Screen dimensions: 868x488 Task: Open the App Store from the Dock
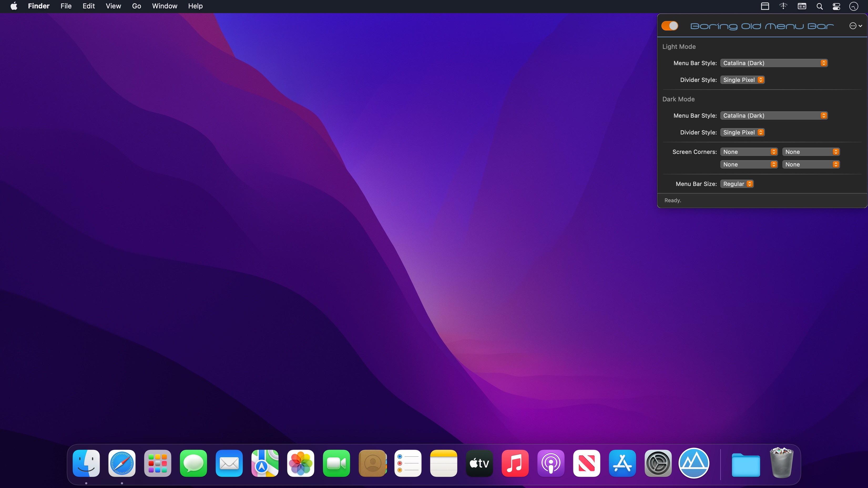(622, 463)
